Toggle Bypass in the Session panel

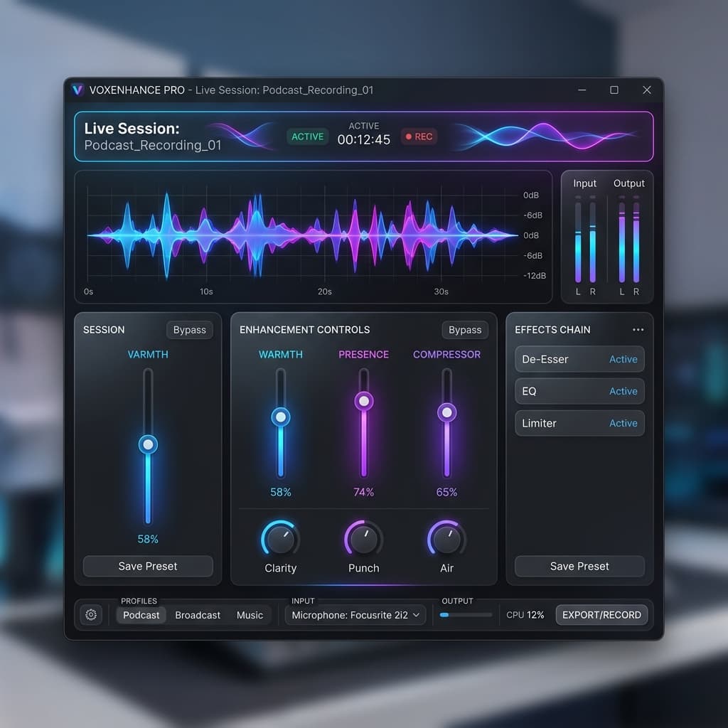coord(189,330)
